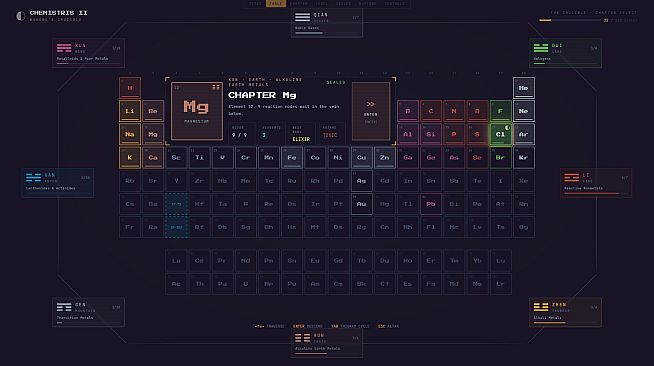The height and width of the screenshot is (366, 654).
Task: Switch to the highlighted TABLE tab
Action: tap(276, 3)
